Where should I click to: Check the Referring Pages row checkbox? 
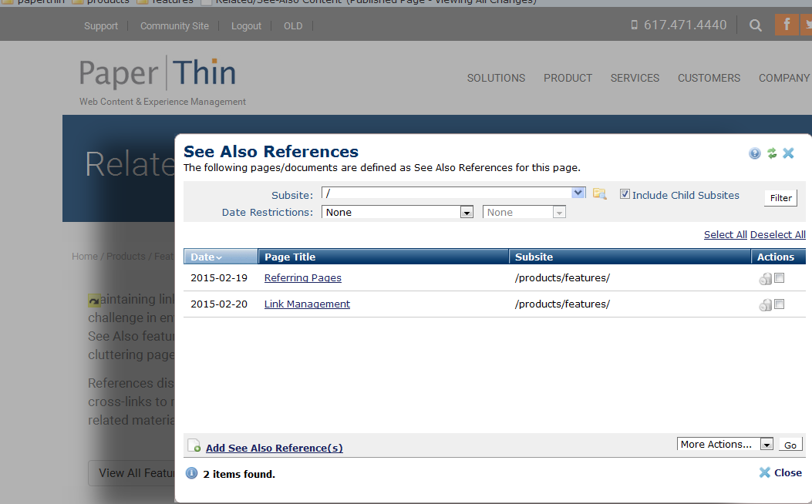[x=779, y=278]
